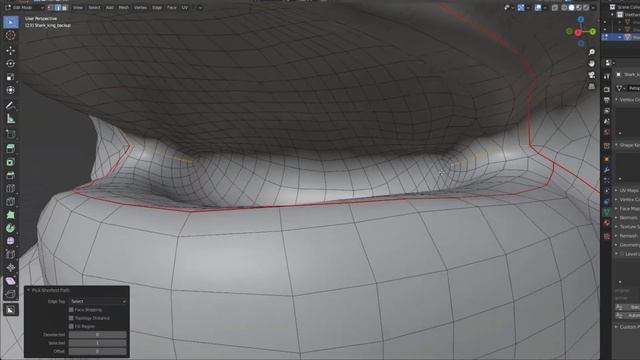Open the Edit Mode dropdown

(x=24, y=7)
